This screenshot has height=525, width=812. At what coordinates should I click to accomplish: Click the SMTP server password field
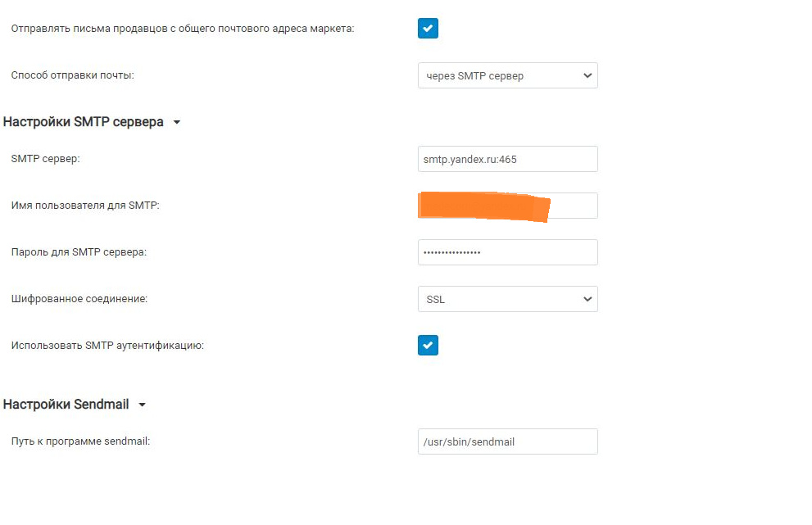[507, 252]
